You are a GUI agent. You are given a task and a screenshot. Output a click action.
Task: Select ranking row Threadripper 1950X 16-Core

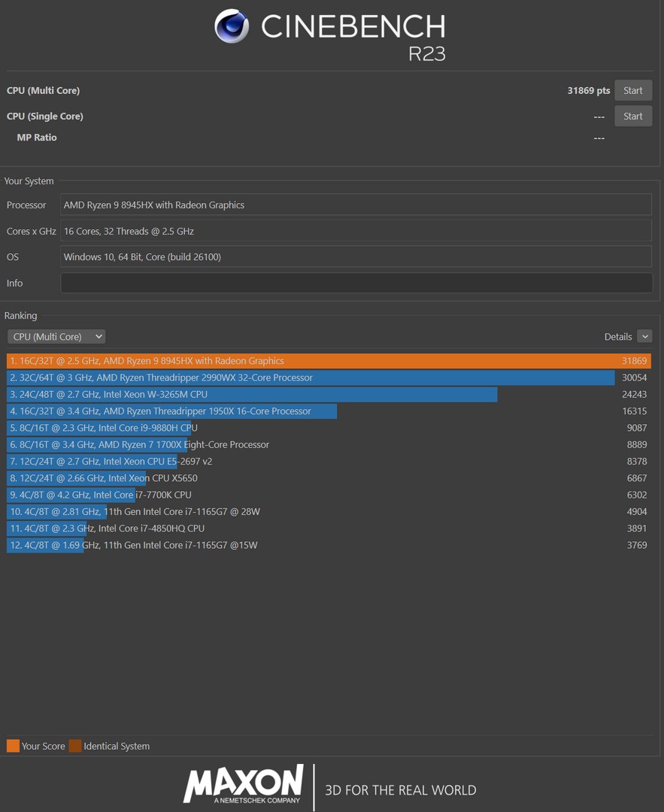pos(329,411)
